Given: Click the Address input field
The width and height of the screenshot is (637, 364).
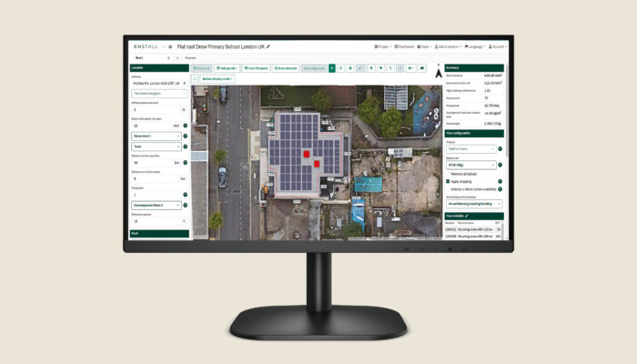Looking at the screenshot, I should pos(159,83).
